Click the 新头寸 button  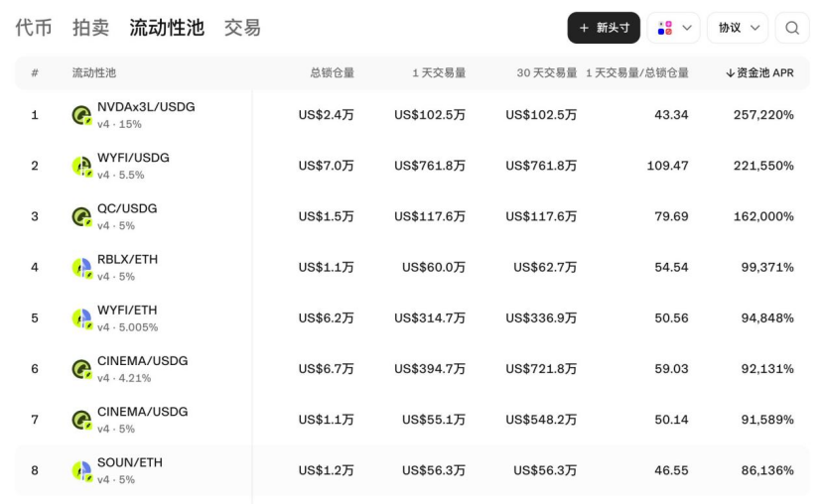[604, 28]
